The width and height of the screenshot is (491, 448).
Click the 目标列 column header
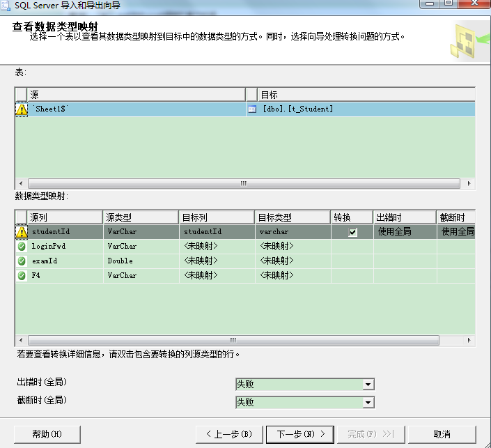[x=217, y=217]
